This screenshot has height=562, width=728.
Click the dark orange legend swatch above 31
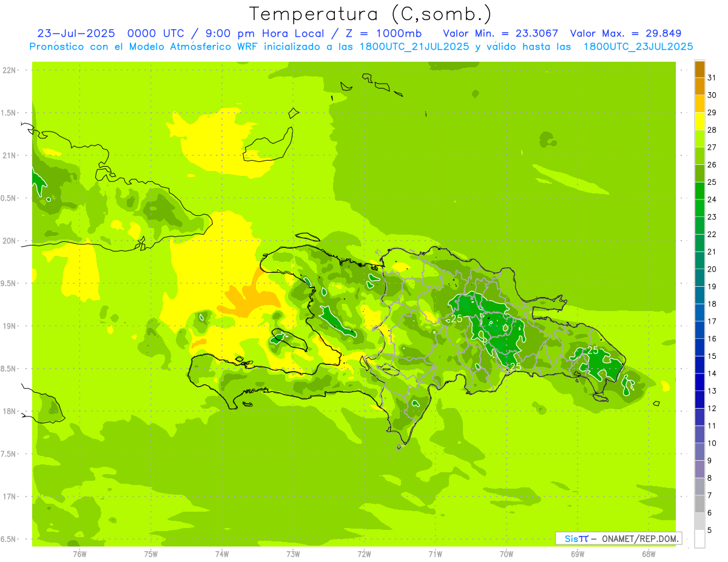pos(699,69)
